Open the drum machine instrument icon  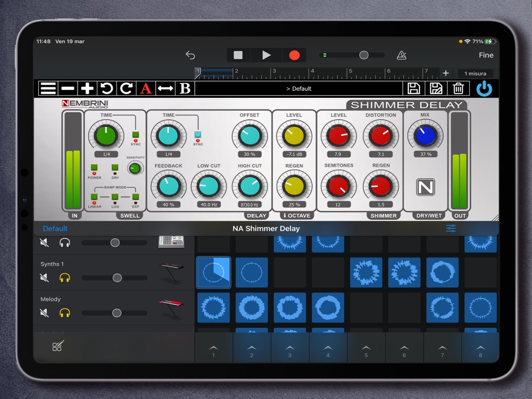tap(171, 242)
